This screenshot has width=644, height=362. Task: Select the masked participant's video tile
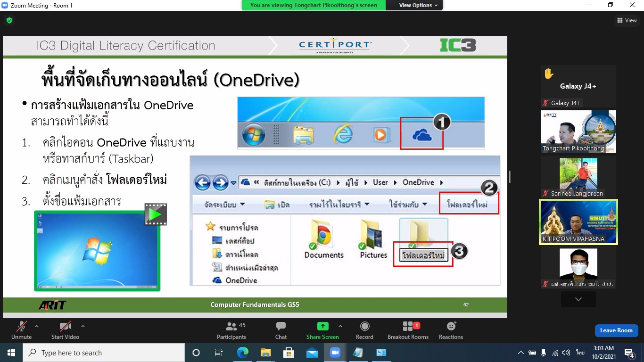578,267
